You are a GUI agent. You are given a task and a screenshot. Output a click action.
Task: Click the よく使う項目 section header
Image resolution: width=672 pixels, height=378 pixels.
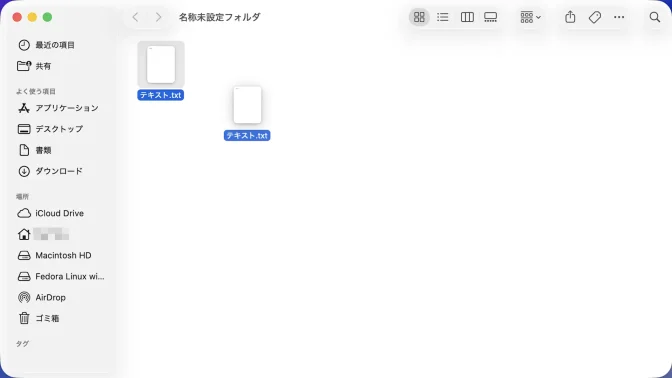(36, 91)
